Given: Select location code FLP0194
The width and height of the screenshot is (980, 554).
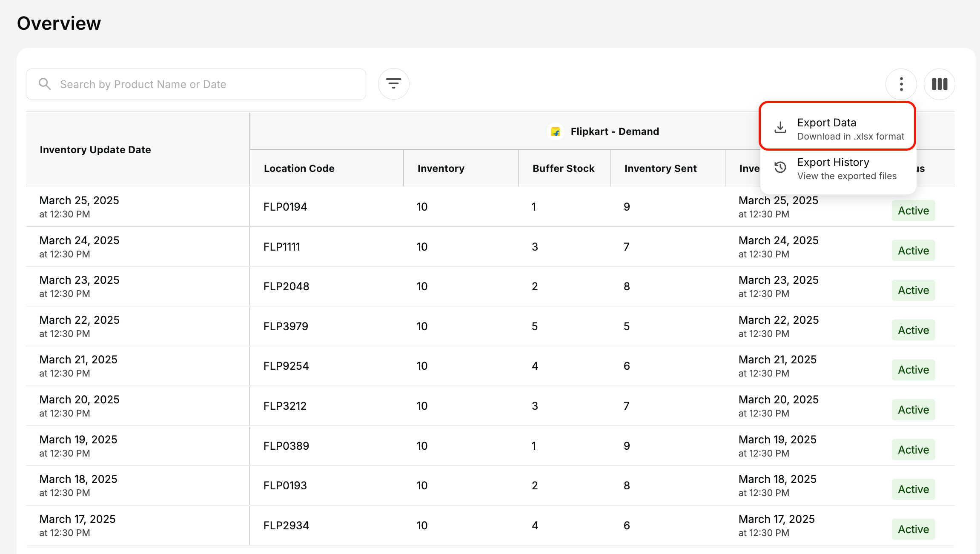Looking at the screenshot, I should click(x=285, y=207).
